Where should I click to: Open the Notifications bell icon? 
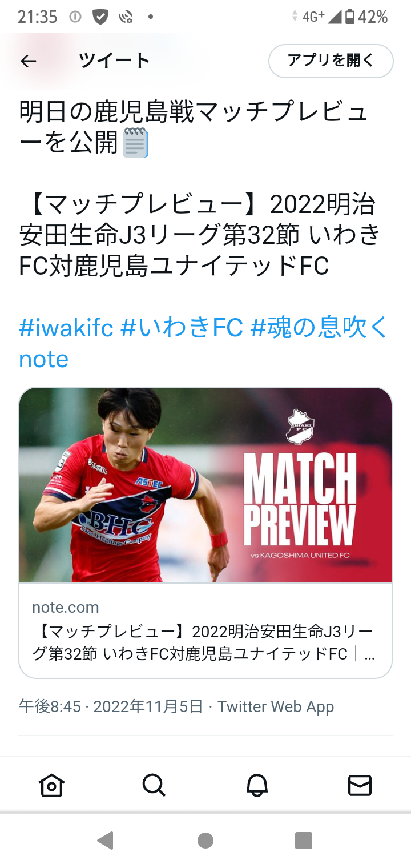point(257,786)
